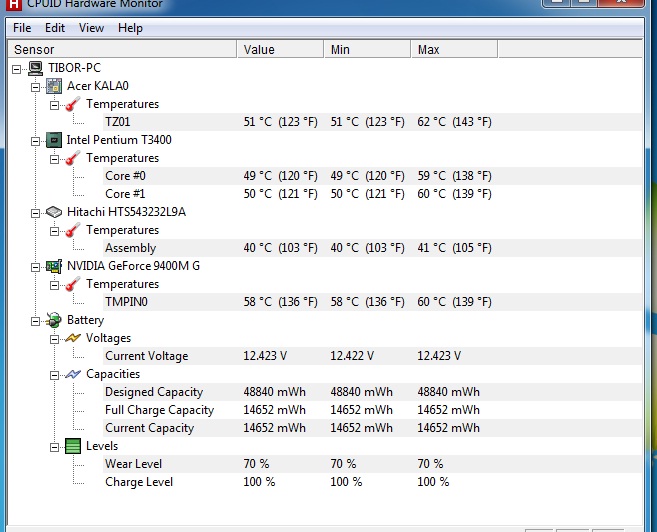Click the TIBOR-PC computer icon
Viewport: 657px width, 532px height.
tap(35, 68)
